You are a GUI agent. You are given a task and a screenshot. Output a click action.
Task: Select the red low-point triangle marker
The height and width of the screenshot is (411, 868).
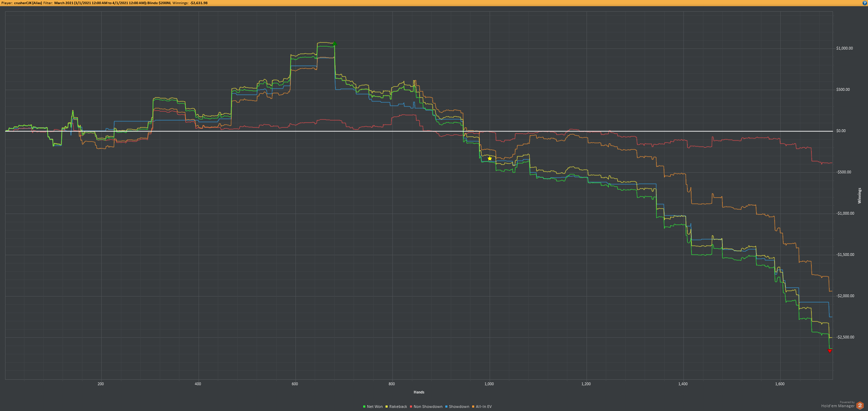(830, 351)
